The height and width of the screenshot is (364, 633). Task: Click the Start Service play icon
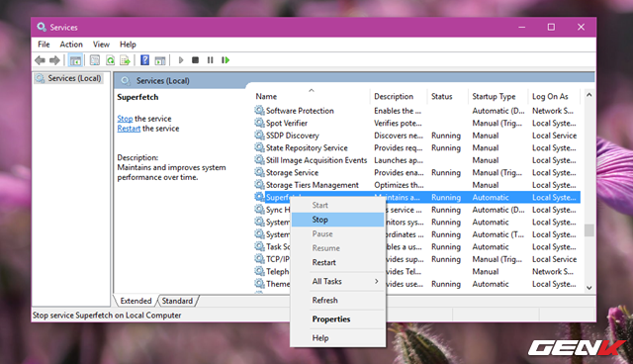coord(181,60)
